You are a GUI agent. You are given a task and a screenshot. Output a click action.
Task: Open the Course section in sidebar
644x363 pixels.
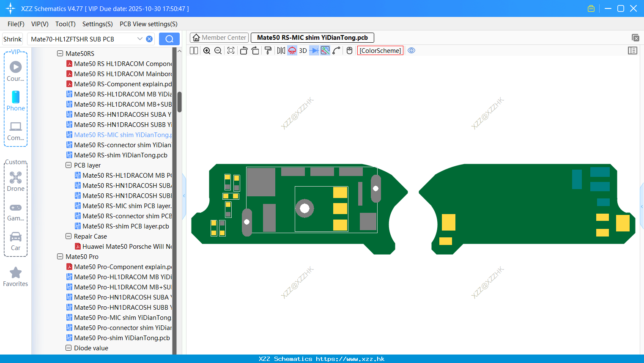pos(16,71)
